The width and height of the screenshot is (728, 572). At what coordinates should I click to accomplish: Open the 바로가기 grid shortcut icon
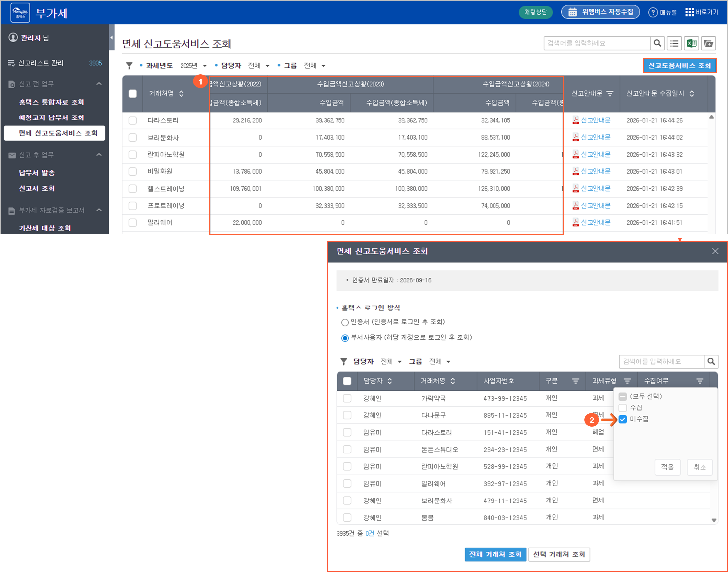(689, 12)
